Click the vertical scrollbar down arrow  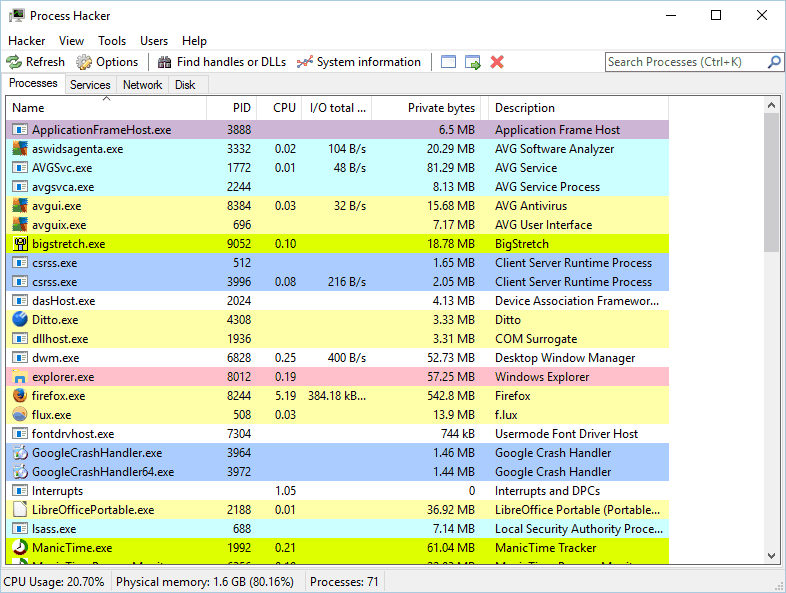tap(771, 556)
